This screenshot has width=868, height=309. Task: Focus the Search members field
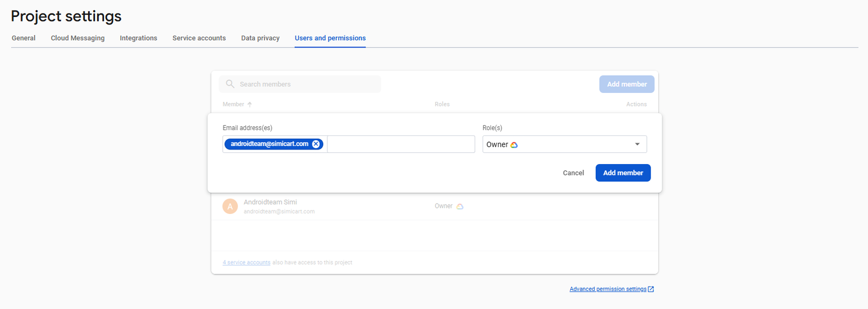(x=305, y=84)
